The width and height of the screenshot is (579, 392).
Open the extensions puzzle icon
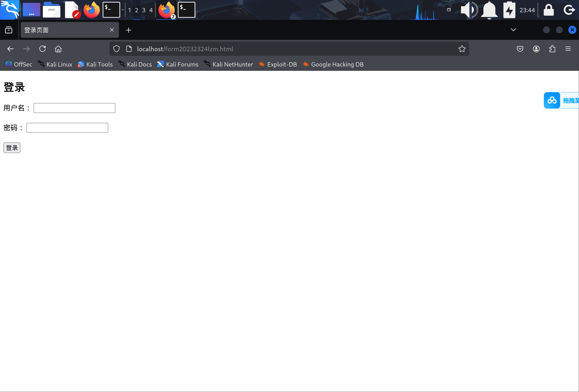click(x=552, y=49)
